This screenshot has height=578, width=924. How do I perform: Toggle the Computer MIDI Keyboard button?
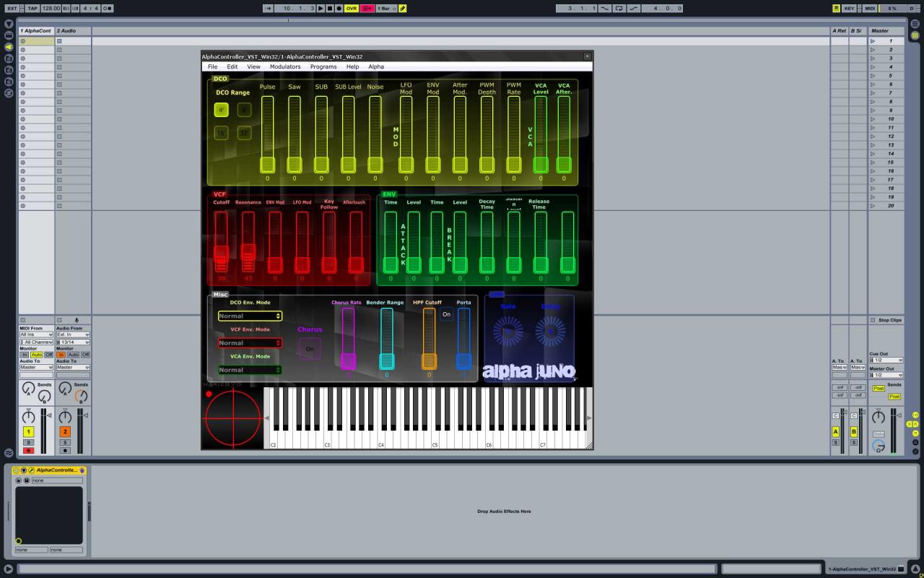pos(836,8)
